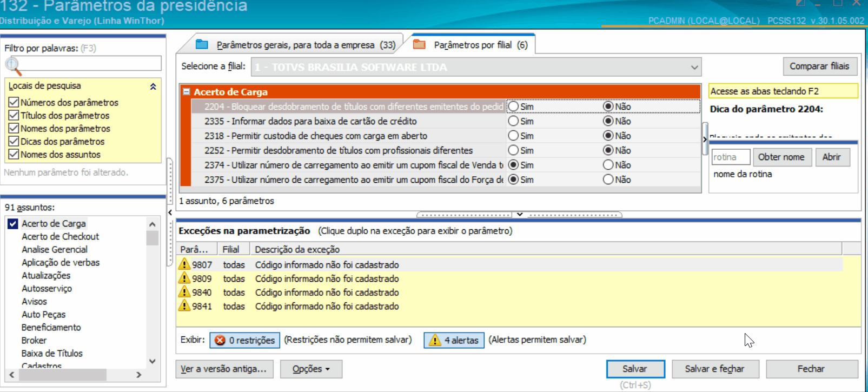868x392 pixels.
Task: Toggle Nomes dos assuntos checkbox
Action: 14,154
